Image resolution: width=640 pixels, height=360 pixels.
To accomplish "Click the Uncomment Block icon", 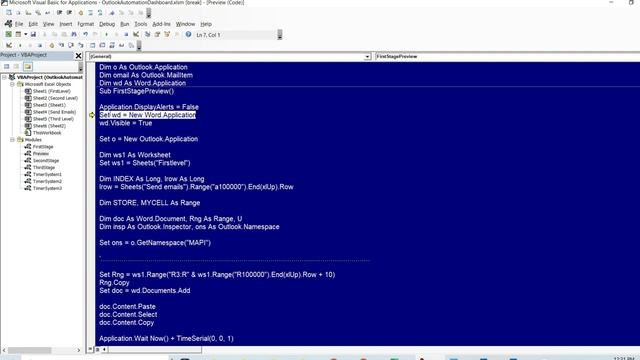I will [100, 13].
